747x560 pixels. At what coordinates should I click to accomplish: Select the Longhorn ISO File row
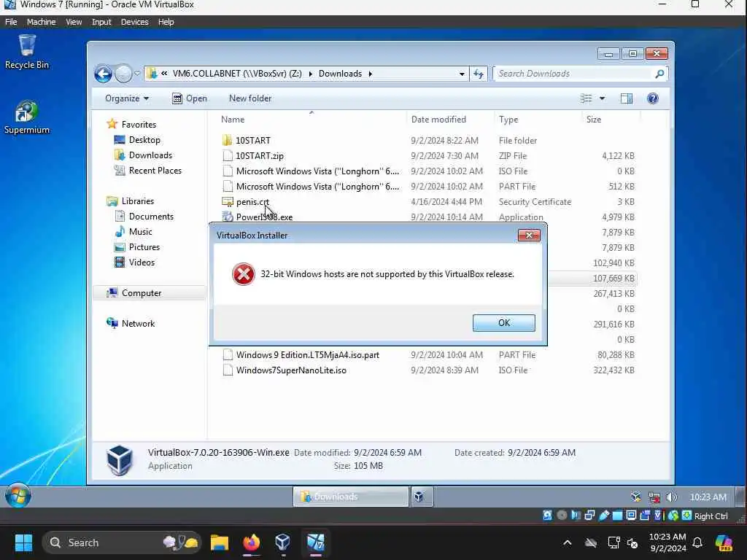click(x=428, y=171)
